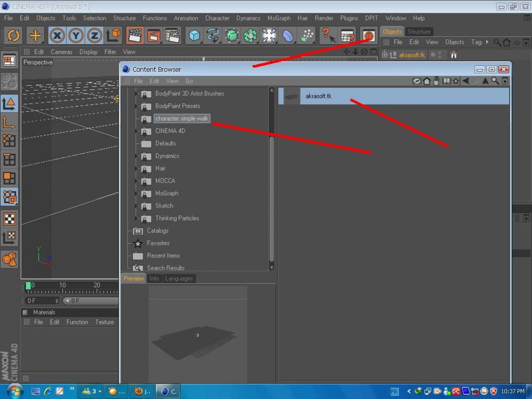Select the Object Axis tool icon
The width and height of the screenshot is (532, 399).
pos(9,122)
